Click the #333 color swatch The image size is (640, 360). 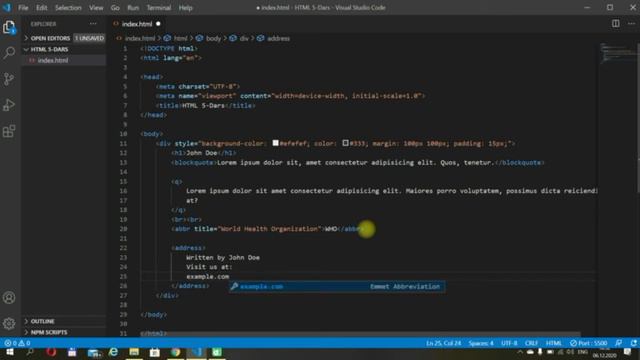tap(345, 143)
